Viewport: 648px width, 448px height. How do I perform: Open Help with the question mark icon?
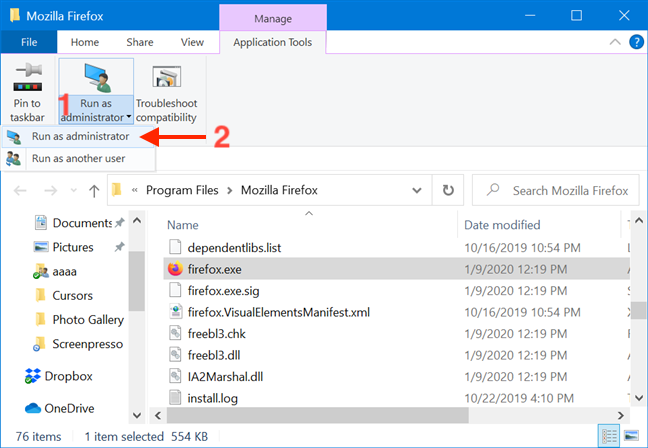(636, 42)
